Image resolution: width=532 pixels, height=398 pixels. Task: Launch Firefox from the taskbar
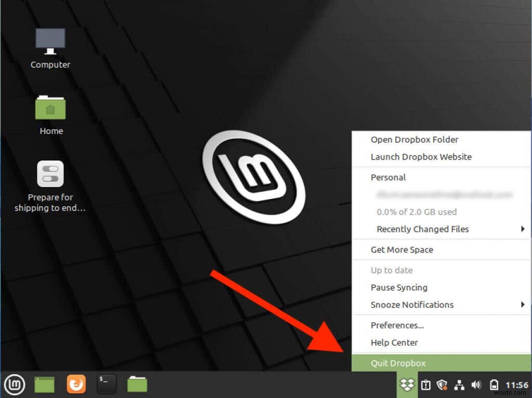coord(75,384)
